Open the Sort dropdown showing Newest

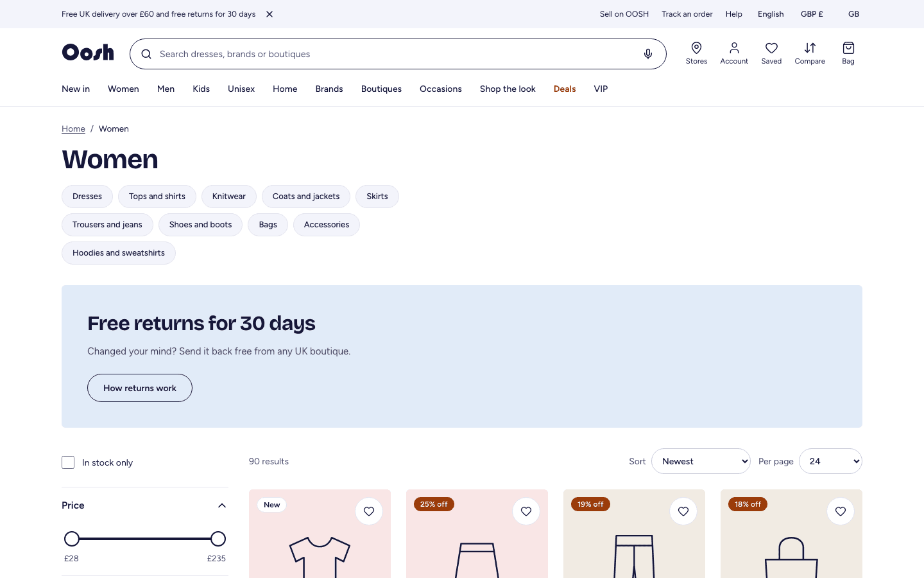click(x=701, y=461)
